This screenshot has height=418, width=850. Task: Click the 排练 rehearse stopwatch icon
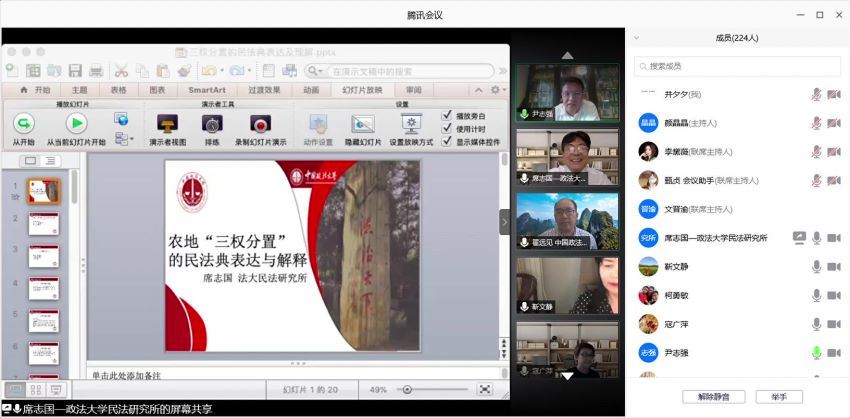212,124
